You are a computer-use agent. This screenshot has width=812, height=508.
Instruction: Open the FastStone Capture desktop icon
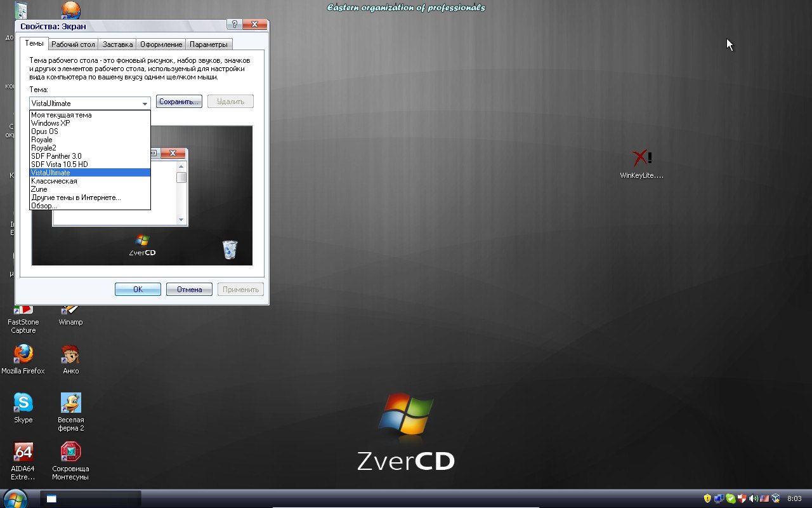click(x=23, y=311)
